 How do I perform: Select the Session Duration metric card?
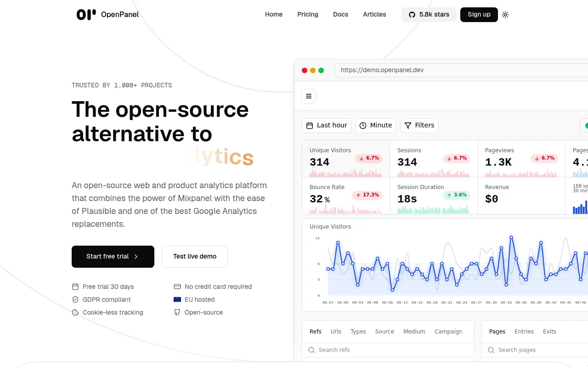[434, 196]
